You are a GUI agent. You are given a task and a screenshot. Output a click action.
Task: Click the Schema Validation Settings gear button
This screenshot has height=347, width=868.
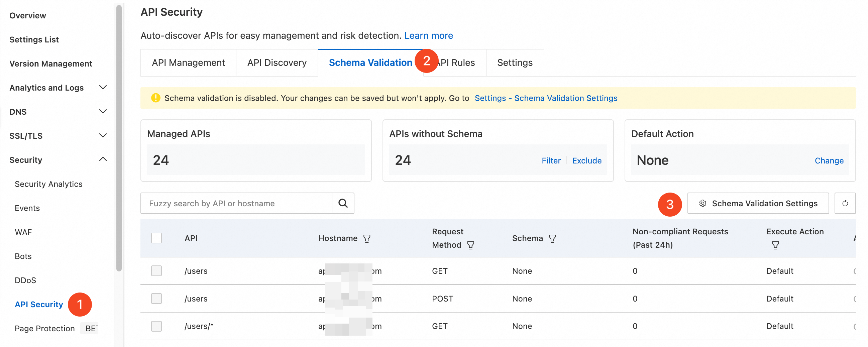click(758, 203)
